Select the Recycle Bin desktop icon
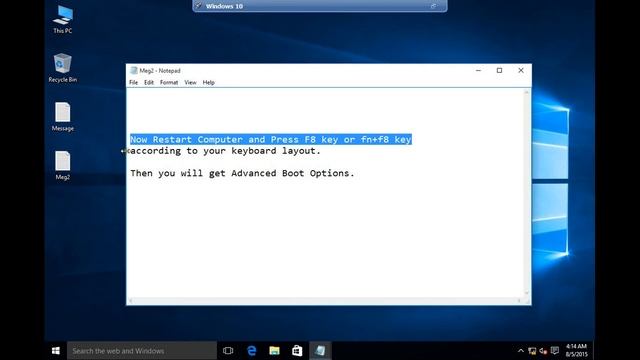Viewport: 640px width, 360px height. coord(62,68)
